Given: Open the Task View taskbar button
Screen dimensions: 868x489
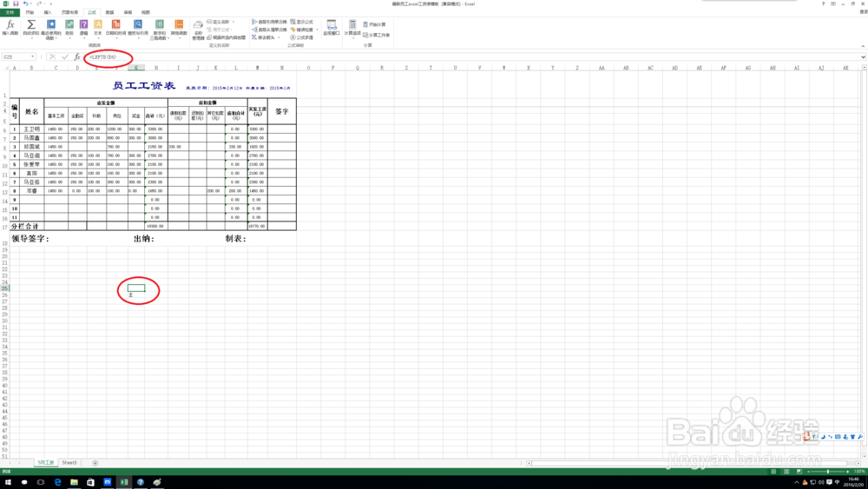Looking at the screenshot, I should [x=41, y=482].
